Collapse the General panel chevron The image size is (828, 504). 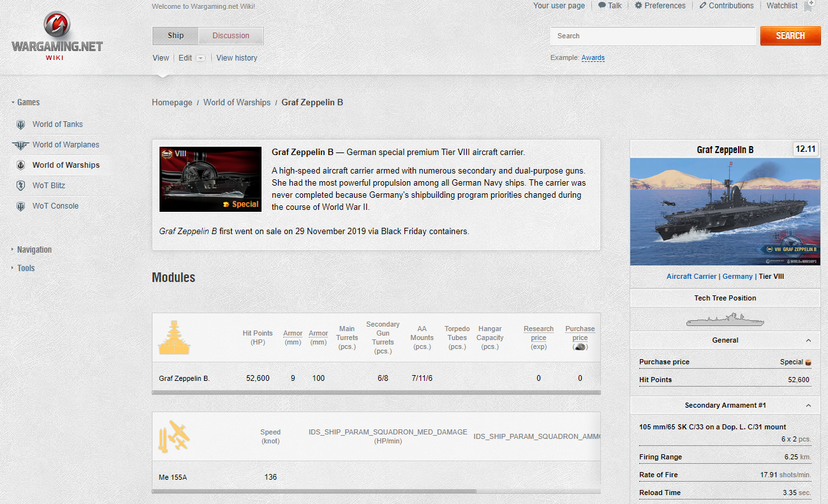(808, 341)
